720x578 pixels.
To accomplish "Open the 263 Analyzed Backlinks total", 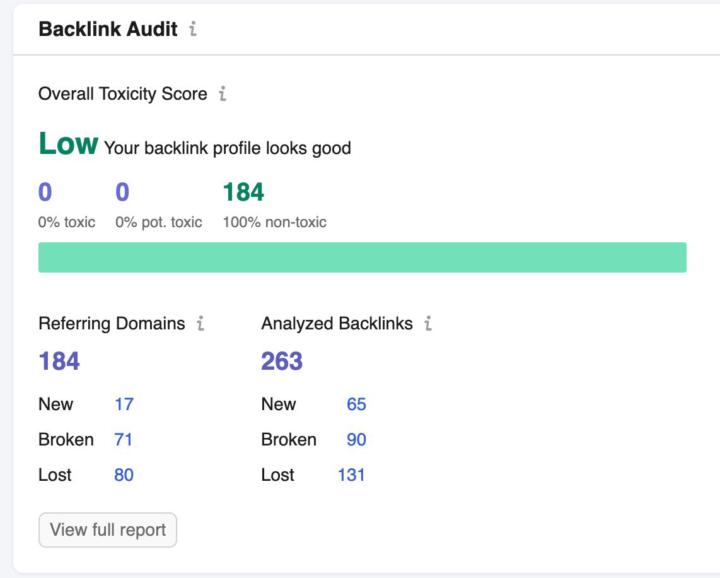I will click(282, 361).
